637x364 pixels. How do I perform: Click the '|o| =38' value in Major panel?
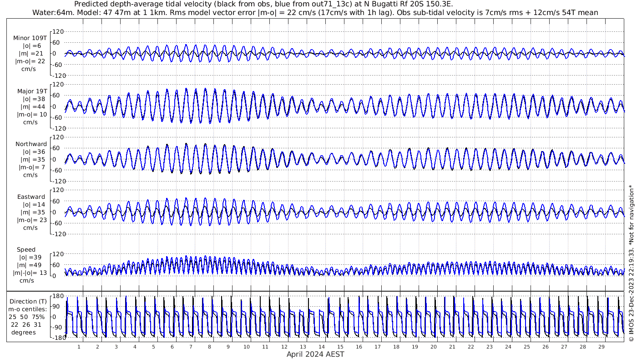(x=32, y=99)
